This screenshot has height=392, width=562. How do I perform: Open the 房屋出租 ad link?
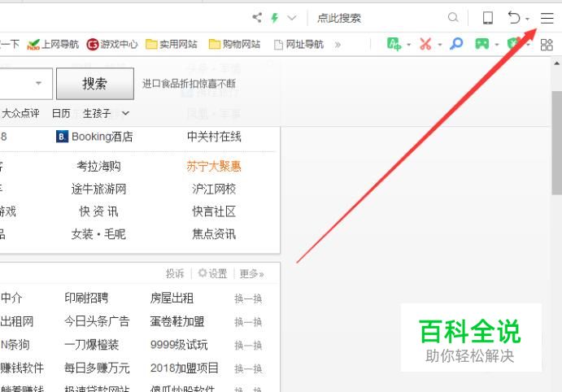pos(172,298)
